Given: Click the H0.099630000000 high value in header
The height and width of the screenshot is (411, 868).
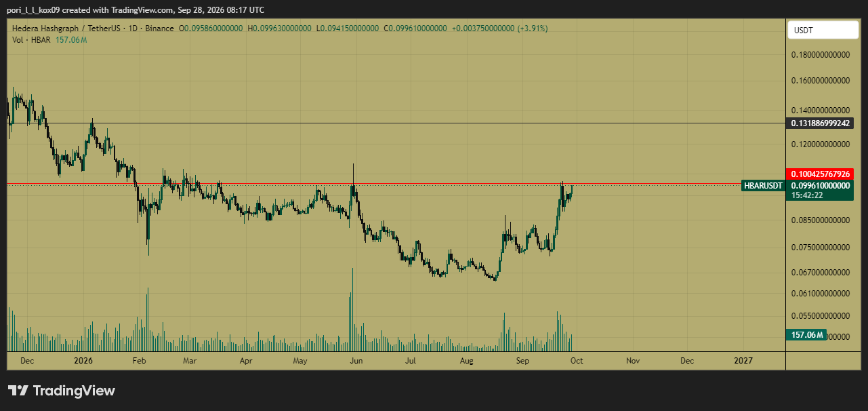Looking at the screenshot, I should coord(280,28).
